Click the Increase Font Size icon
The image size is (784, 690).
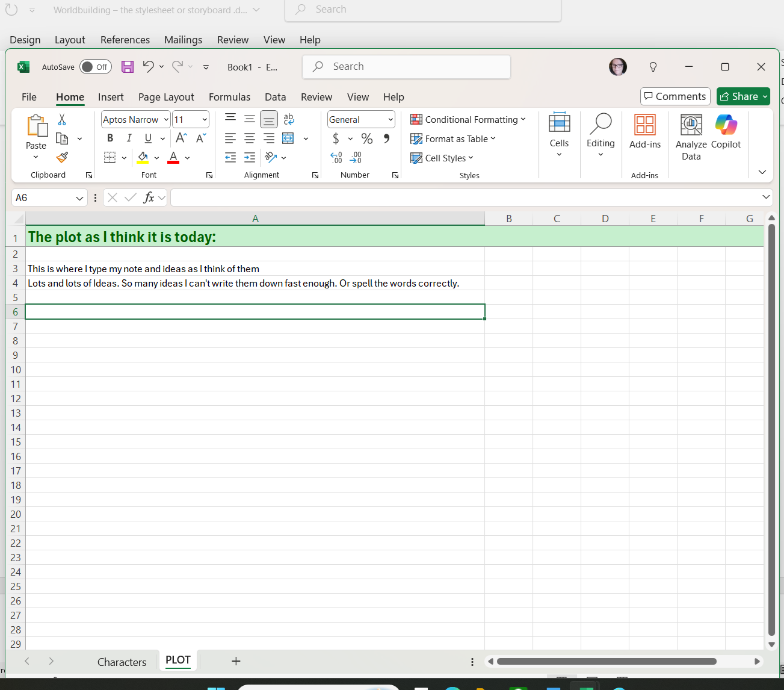[x=181, y=138]
